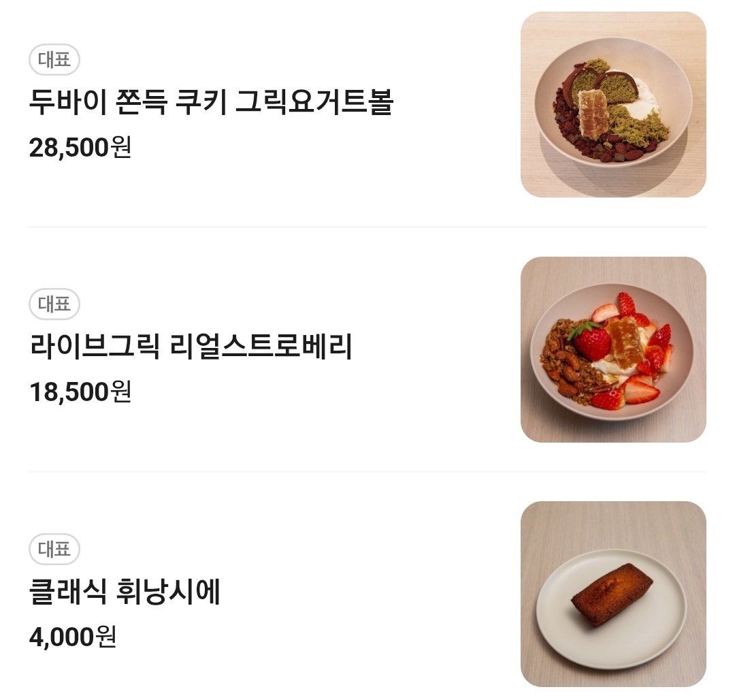This screenshot has width=735, height=700.
Task: Click the 대표 badge above 클래식 휘낭시에
Action: click(x=54, y=549)
